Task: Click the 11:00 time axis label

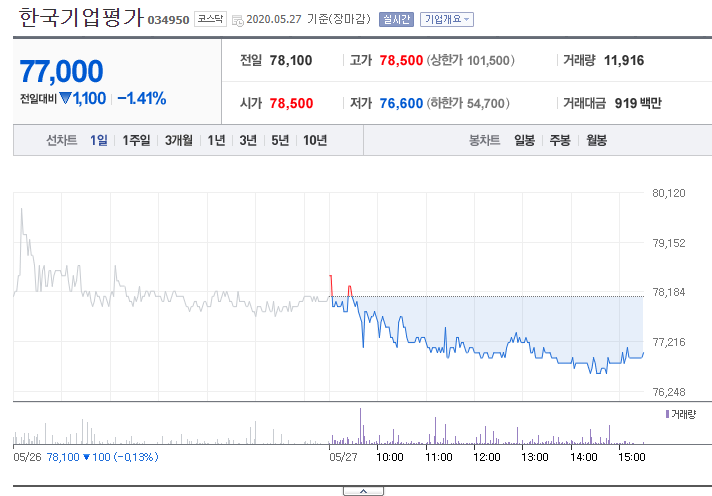Action: 439,457
